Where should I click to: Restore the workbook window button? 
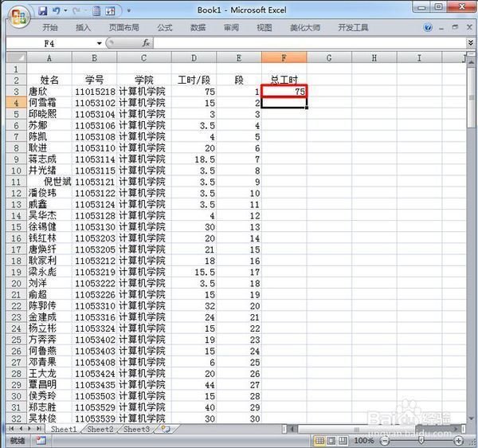pyautogui.click(x=455, y=27)
